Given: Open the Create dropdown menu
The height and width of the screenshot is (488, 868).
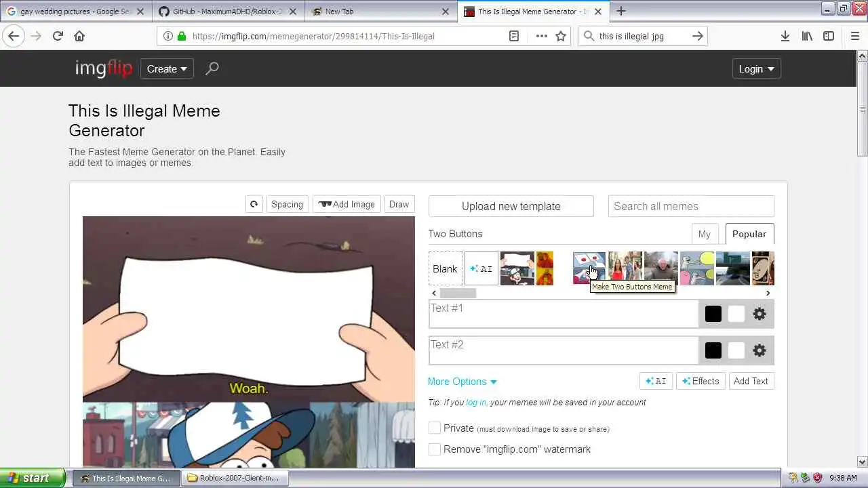Looking at the screenshot, I should tap(167, 68).
